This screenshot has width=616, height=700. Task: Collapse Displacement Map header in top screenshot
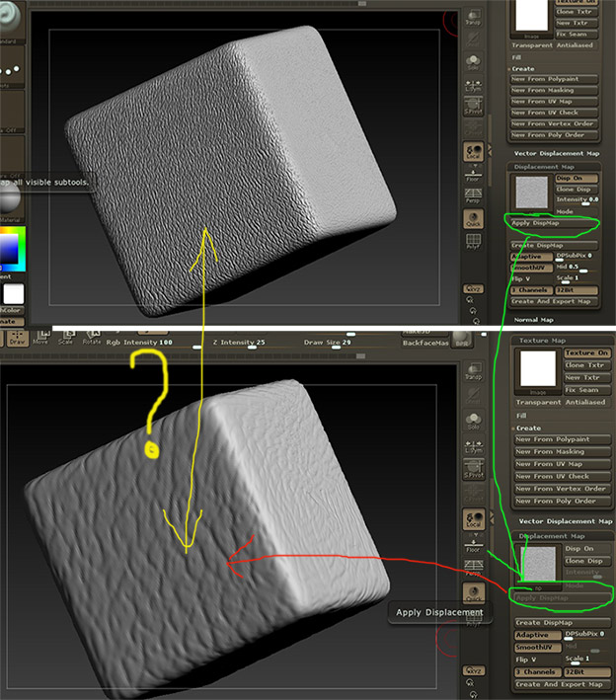(544, 167)
